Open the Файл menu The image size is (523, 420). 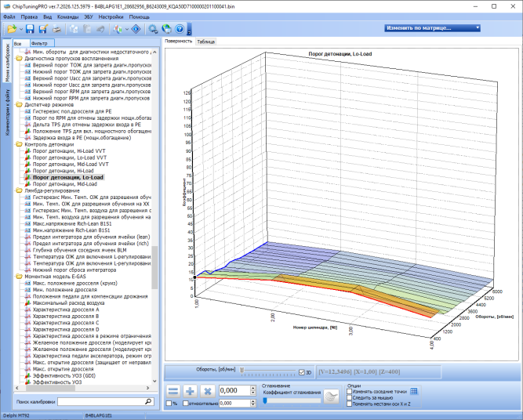(9, 16)
